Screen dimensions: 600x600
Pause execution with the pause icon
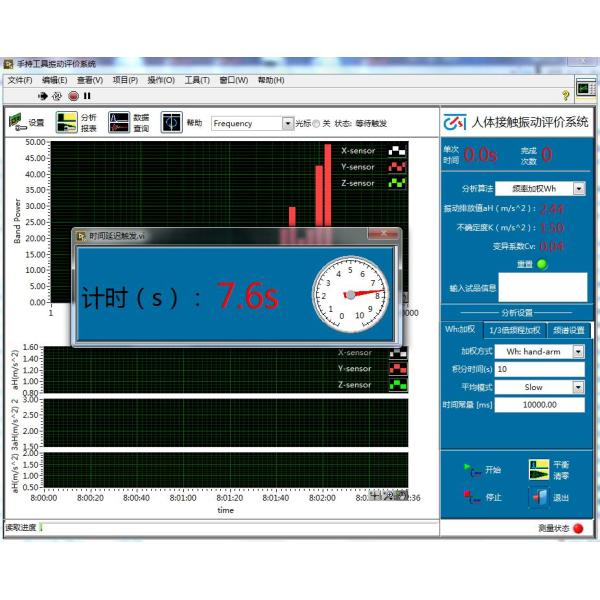tap(87, 96)
